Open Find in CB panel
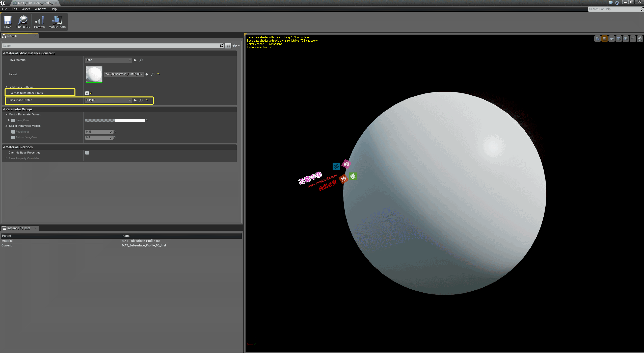Image resolution: width=644 pixels, height=353 pixels. click(23, 22)
